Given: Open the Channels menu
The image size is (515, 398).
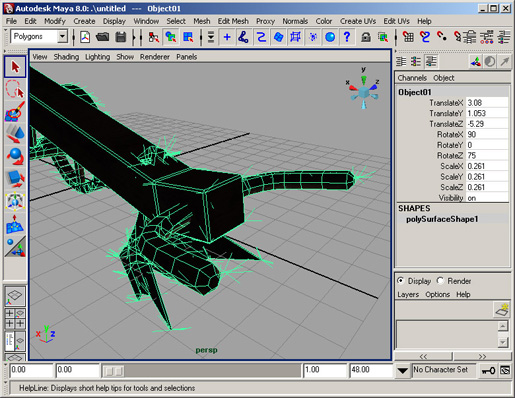Looking at the screenshot, I should tap(412, 78).
